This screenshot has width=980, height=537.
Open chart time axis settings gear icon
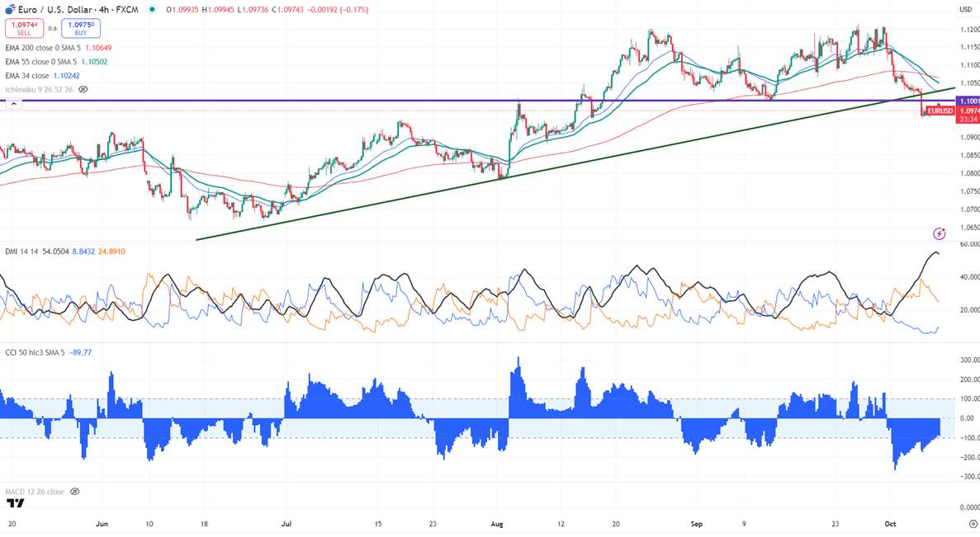pos(973,524)
